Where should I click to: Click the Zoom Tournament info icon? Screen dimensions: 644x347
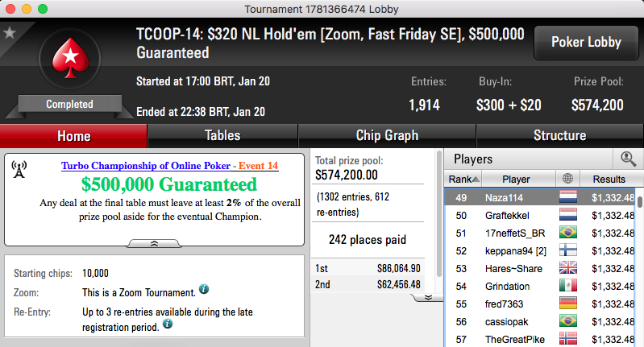click(204, 289)
